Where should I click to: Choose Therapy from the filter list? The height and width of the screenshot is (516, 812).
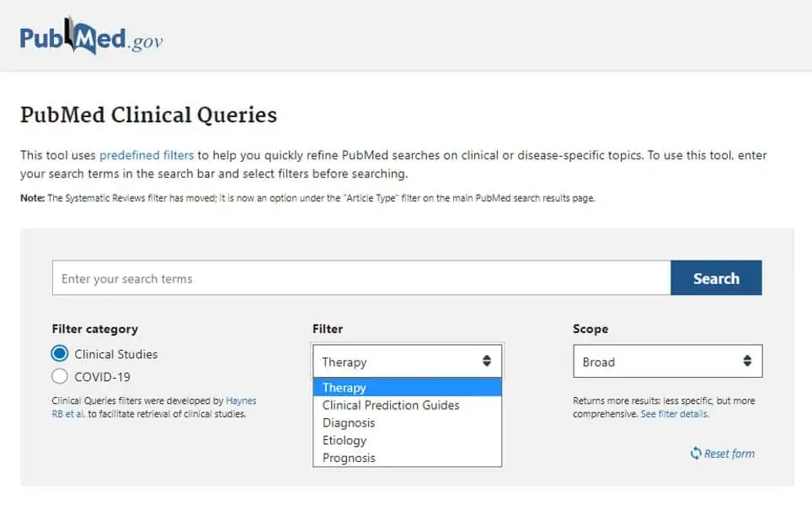(345, 388)
